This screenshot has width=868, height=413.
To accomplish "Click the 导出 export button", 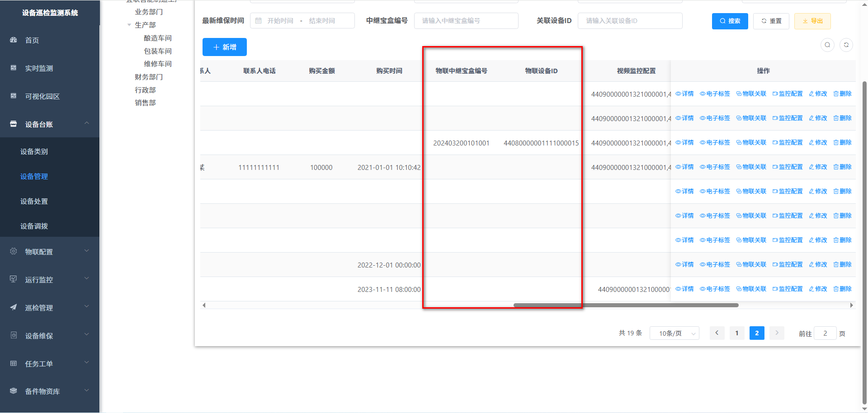I will 812,21.
